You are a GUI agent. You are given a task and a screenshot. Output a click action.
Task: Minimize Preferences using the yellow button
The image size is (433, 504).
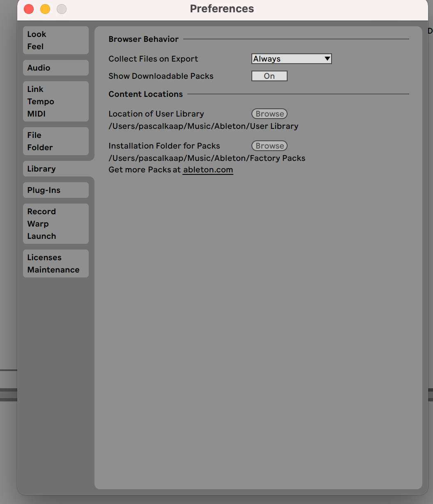coord(45,9)
